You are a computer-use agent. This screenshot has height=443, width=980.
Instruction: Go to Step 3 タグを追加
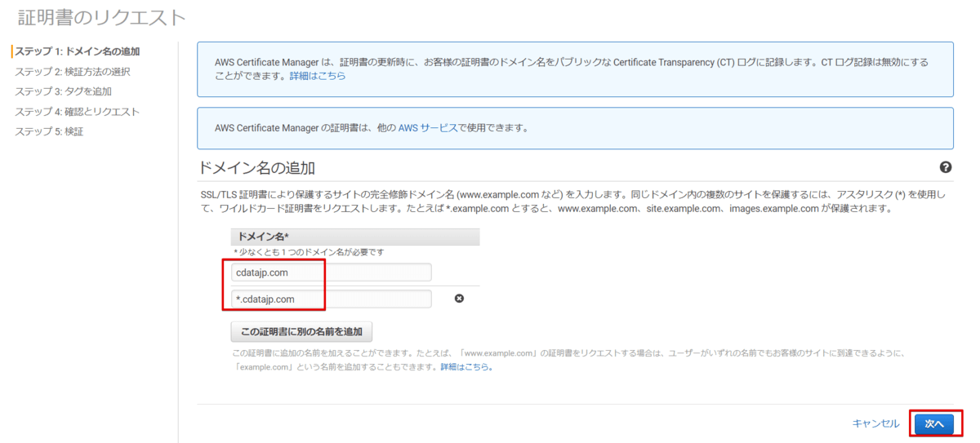click(63, 91)
